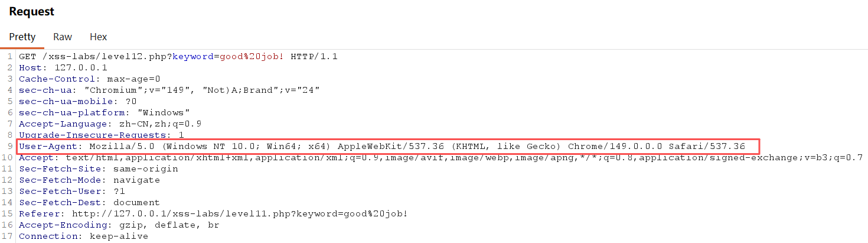Open the Raw tab

point(63,37)
